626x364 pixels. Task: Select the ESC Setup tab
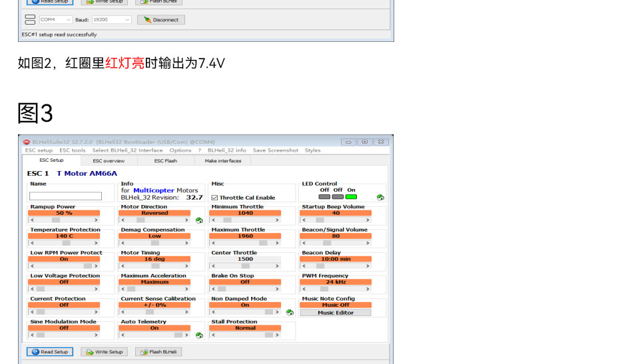pyautogui.click(x=51, y=160)
